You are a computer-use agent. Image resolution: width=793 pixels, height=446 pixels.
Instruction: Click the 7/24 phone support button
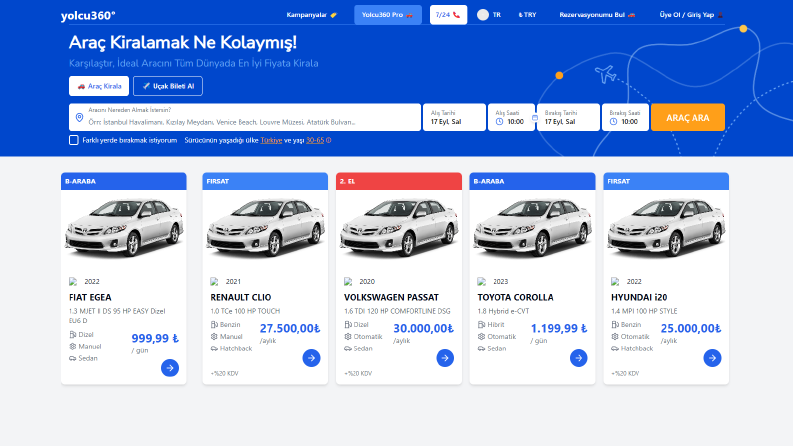click(x=448, y=15)
